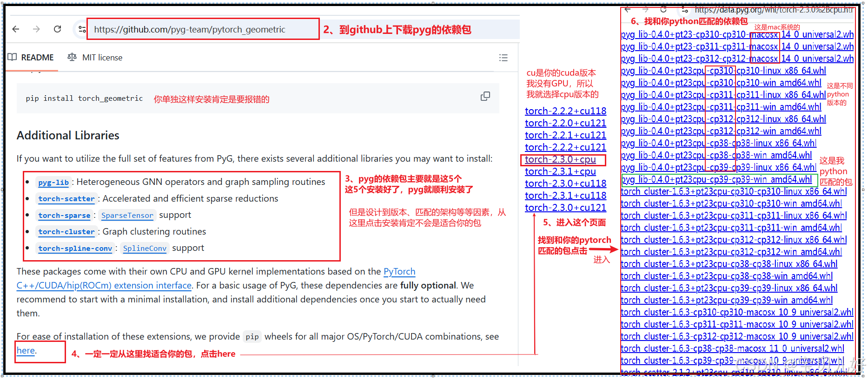
Task: Download torch_cluster pt23cpu cp38 linux wheel
Action: click(729, 264)
